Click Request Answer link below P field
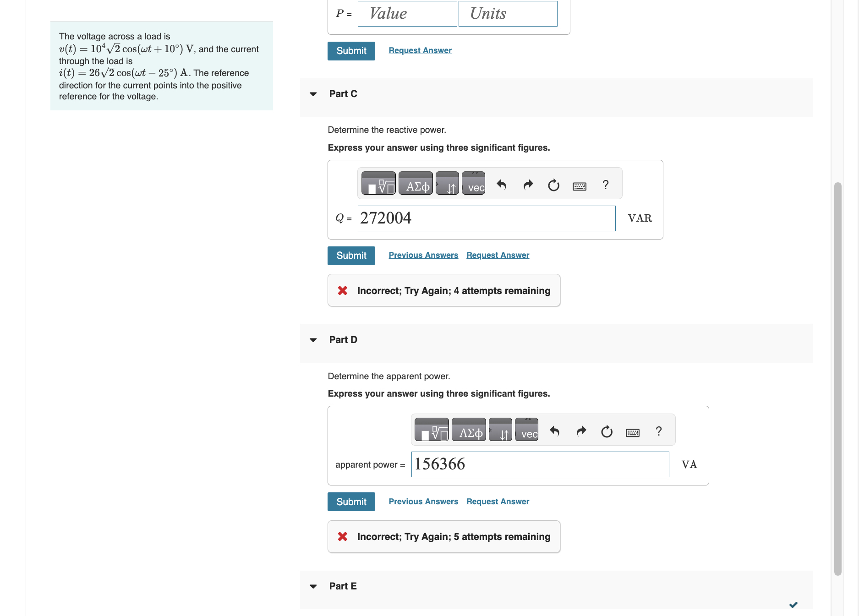 (x=420, y=50)
